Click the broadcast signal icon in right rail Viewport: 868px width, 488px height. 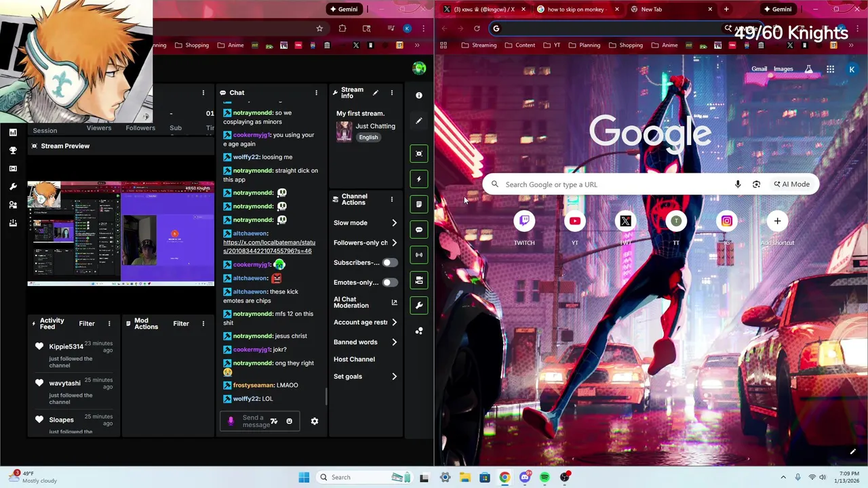coord(419,255)
